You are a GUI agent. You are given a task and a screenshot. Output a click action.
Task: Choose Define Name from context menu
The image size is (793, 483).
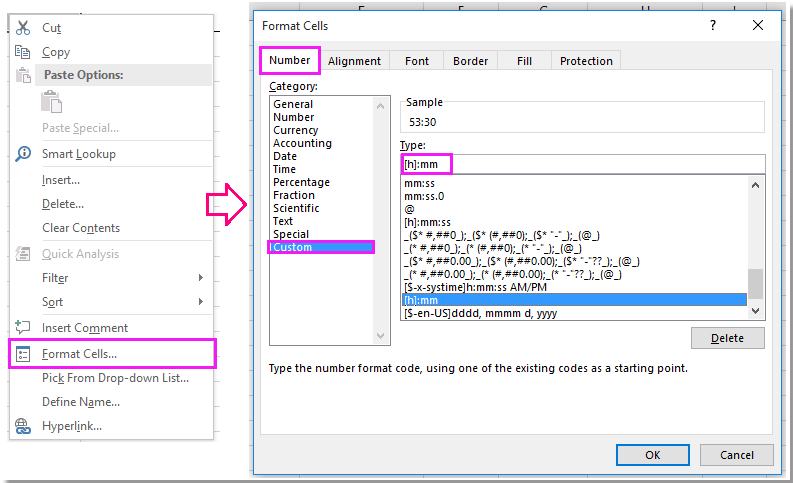point(81,402)
